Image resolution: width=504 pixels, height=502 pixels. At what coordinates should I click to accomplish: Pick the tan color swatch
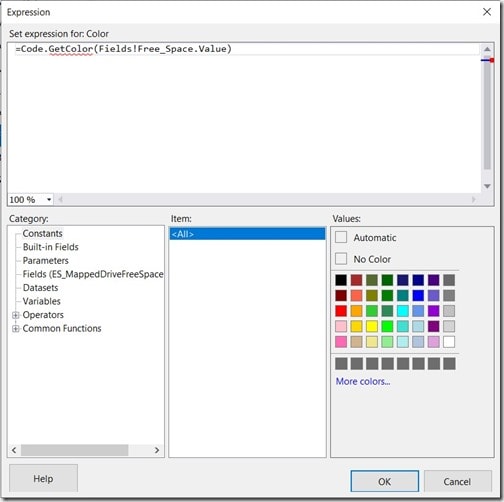pyautogui.click(x=356, y=342)
